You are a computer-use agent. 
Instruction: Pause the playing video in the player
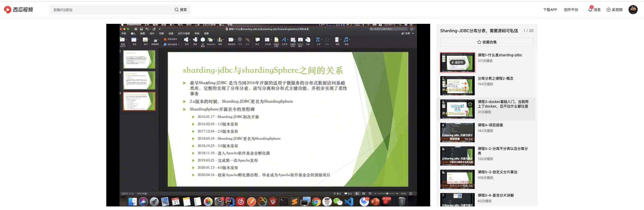pos(268,115)
